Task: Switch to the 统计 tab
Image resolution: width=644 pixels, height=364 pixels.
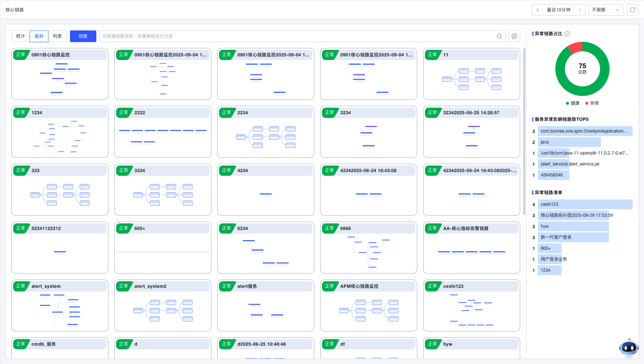Action: (x=21, y=36)
